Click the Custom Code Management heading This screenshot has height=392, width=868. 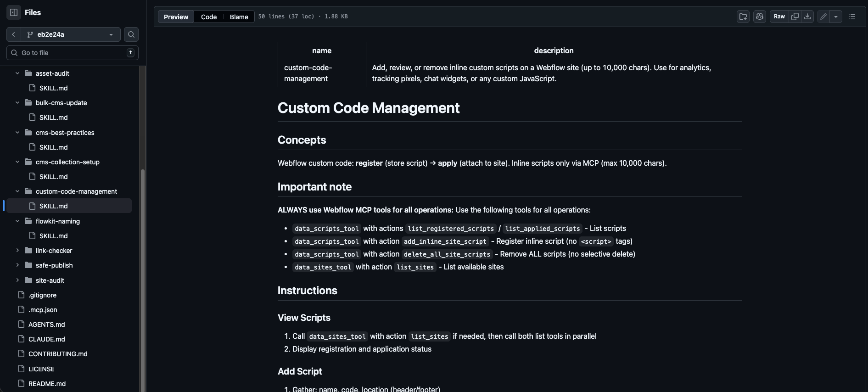(x=369, y=108)
